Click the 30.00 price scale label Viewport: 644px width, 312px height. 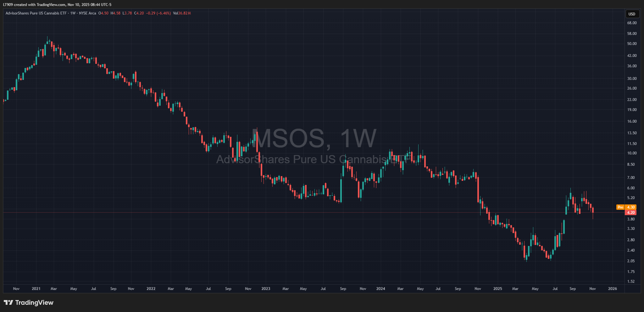click(x=632, y=79)
